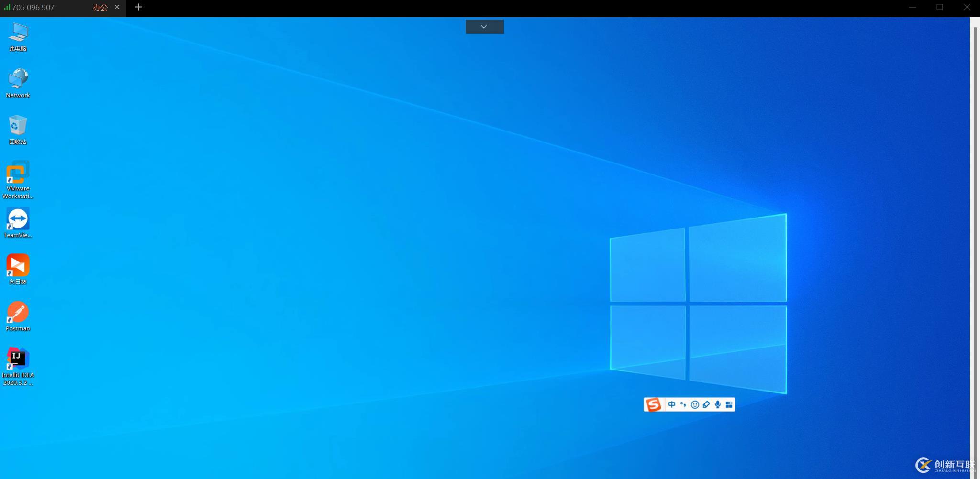Click the green signal strength icon in tab
The width and height of the screenshot is (980, 479).
pos(7,7)
